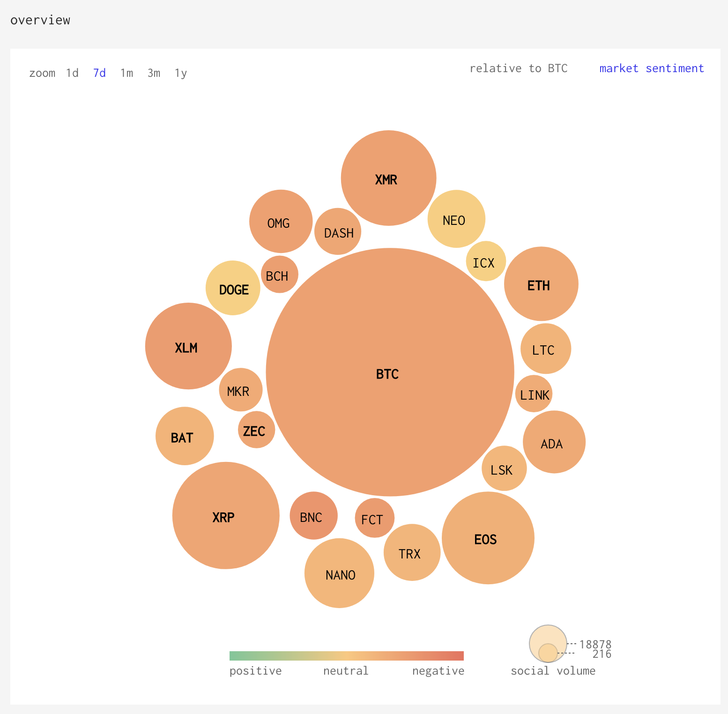Screen dimensions: 728x714
Task: Click the 'overview' heading text
Action: (x=40, y=20)
